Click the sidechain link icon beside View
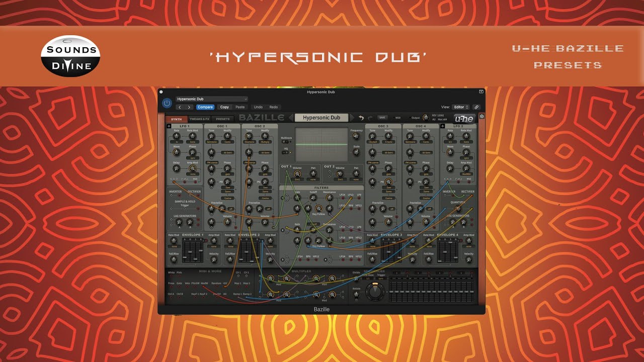This screenshot has width=644, height=362. click(476, 107)
